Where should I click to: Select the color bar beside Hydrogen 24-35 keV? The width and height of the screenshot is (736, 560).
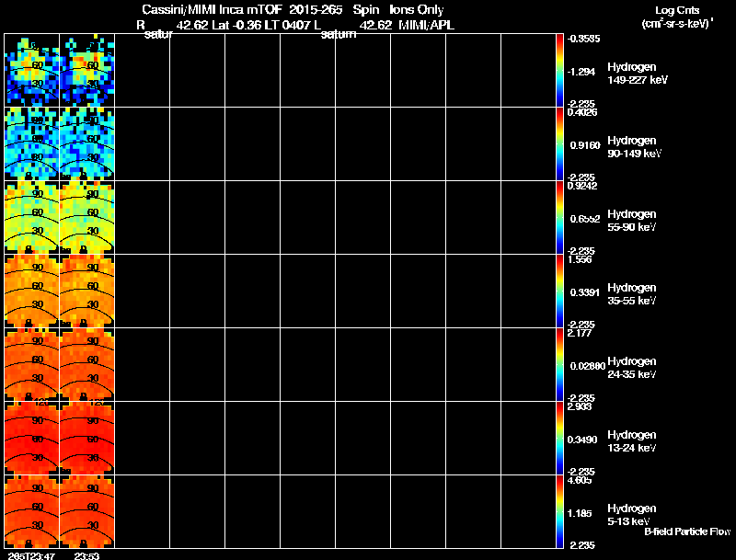[x=559, y=365]
